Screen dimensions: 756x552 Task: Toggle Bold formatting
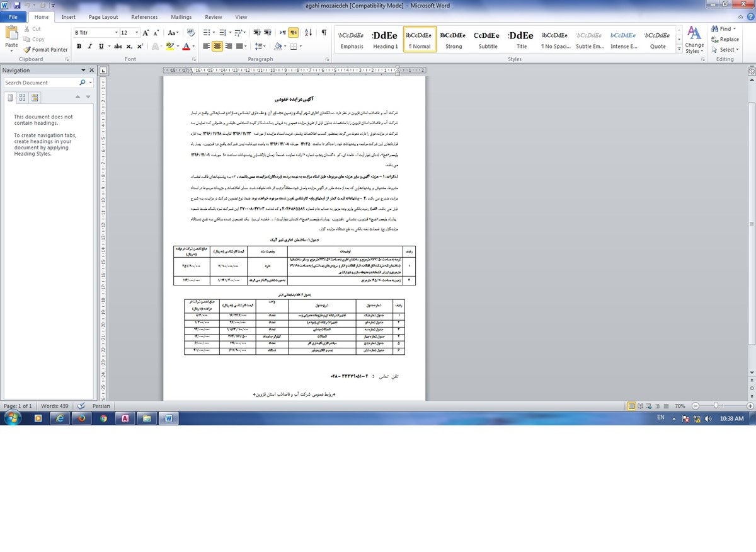coord(79,47)
